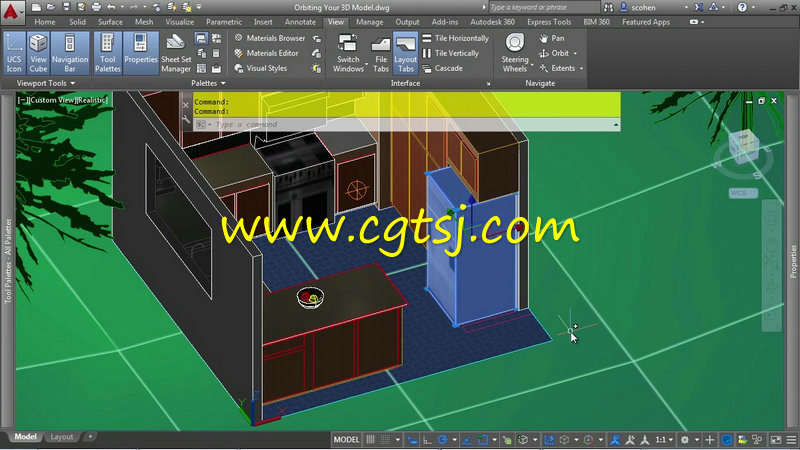Click the command line input field
Viewport: 800px width, 450px height.
(x=408, y=124)
